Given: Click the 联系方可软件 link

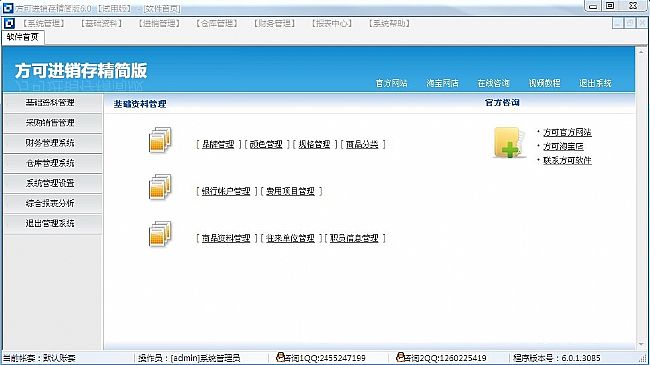Looking at the screenshot, I should click(567, 160).
